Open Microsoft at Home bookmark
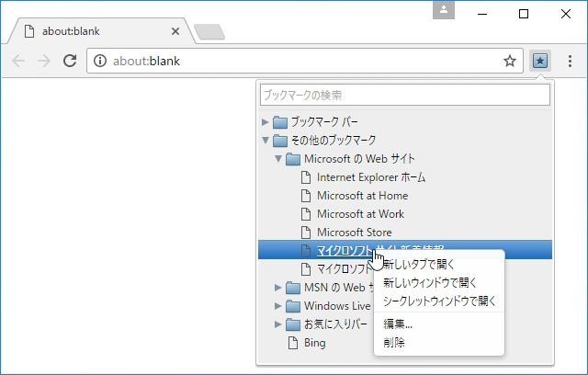 click(x=362, y=196)
